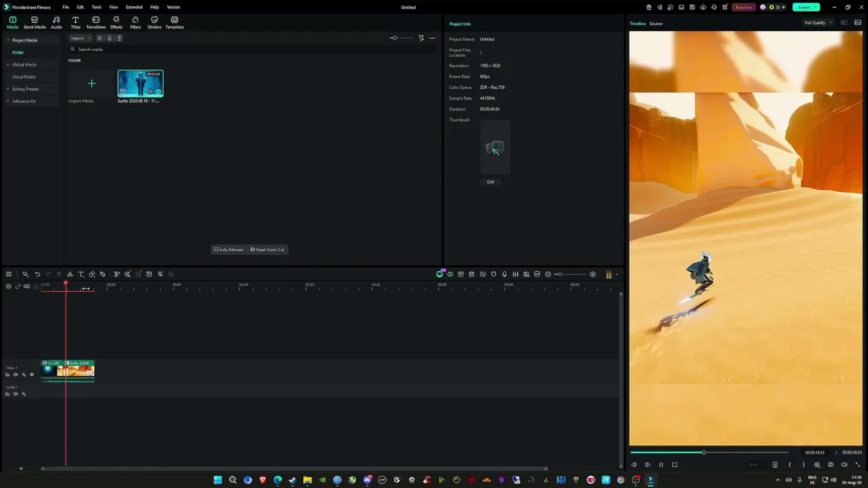The image size is (868, 488).
Task: Open the Export dropdown arrow
Action: [815, 7]
